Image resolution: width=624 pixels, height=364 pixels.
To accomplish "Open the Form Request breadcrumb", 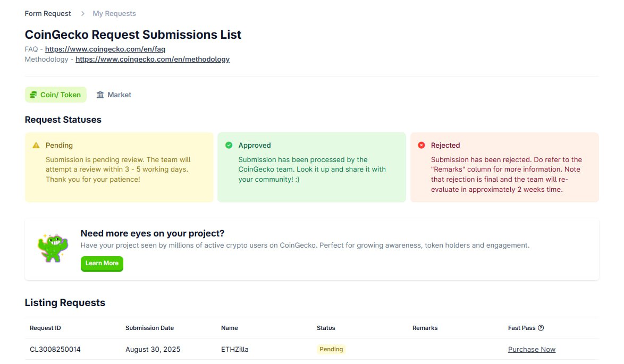I will [48, 13].
